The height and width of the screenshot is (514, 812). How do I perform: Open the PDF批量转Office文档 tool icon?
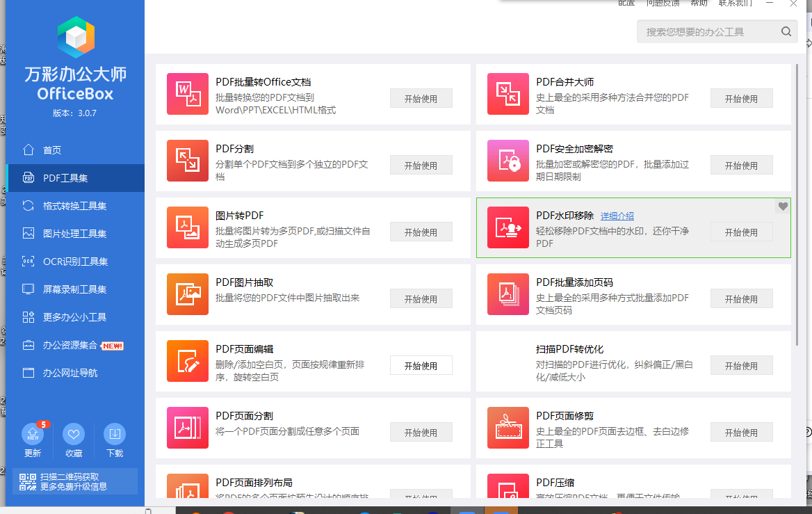point(188,94)
